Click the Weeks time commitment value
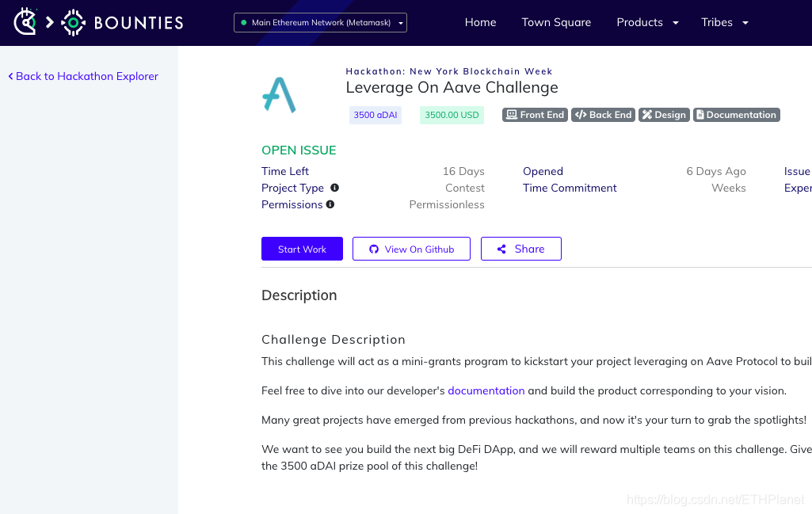Image resolution: width=812 pixels, height=514 pixels. (x=729, y=188)
